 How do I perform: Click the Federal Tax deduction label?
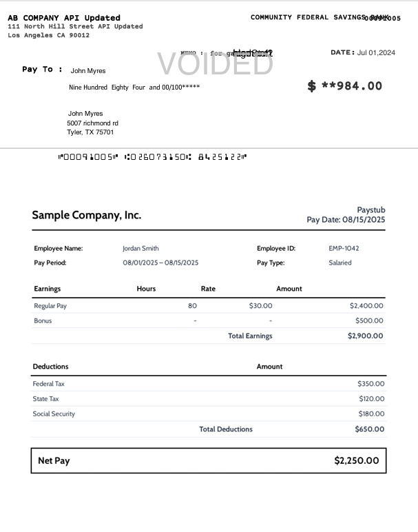coord(48,384)
